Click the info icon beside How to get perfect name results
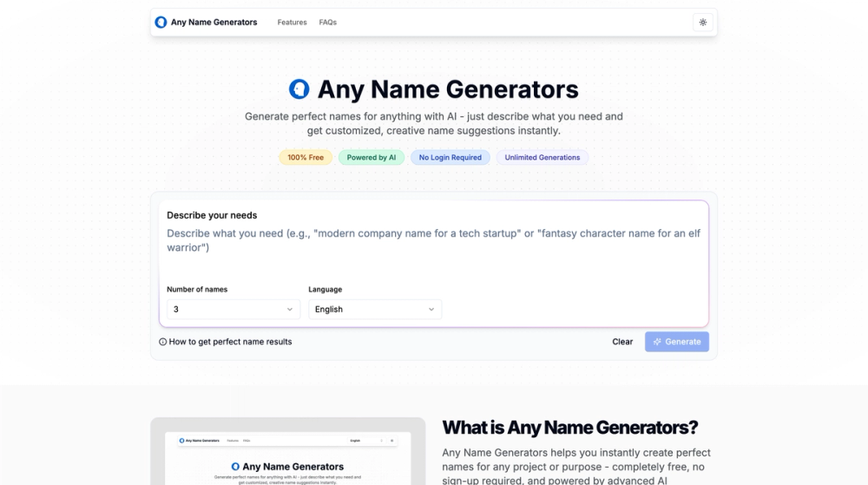 (x=163, y=342)
